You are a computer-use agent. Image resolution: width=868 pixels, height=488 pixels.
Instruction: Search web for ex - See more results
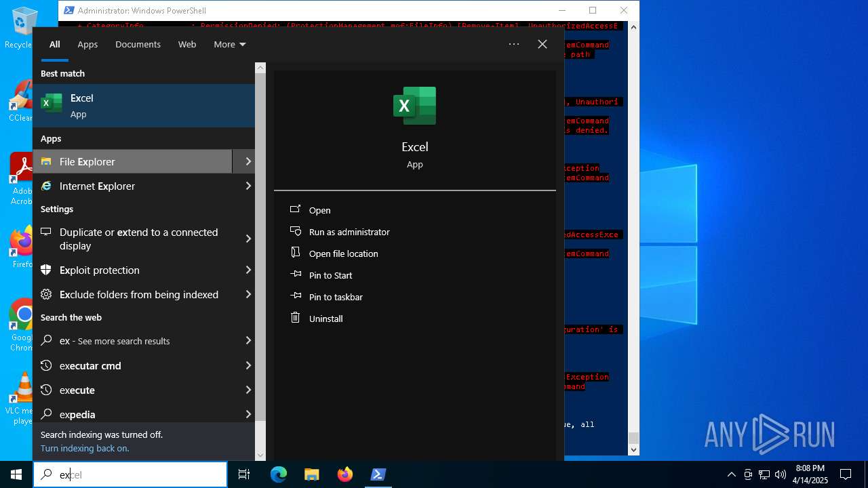point(133,341)
